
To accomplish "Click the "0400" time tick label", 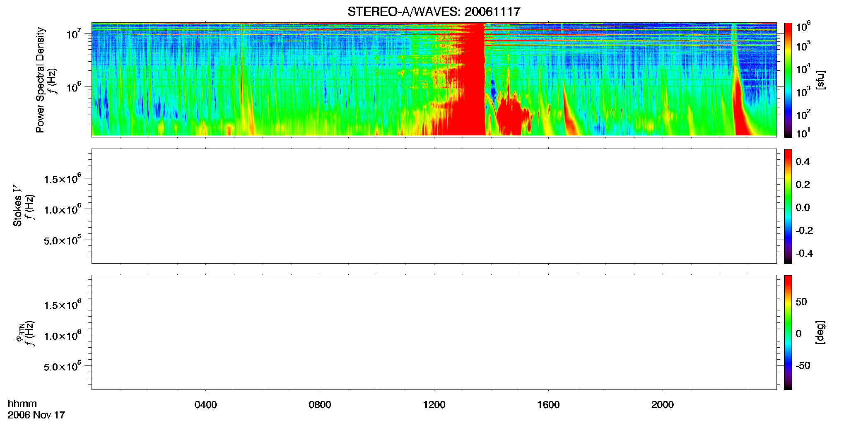I will tap(206, 404).
